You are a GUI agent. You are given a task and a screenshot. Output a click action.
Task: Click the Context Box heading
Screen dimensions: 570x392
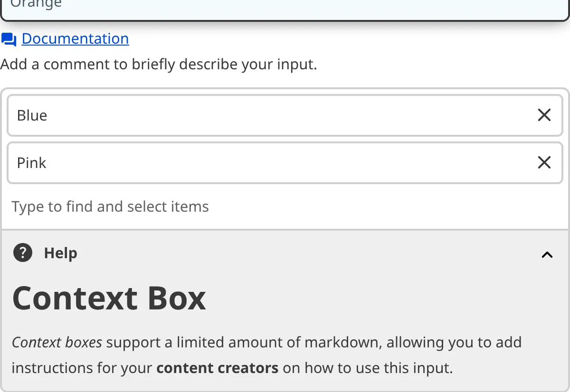[109, 298]
